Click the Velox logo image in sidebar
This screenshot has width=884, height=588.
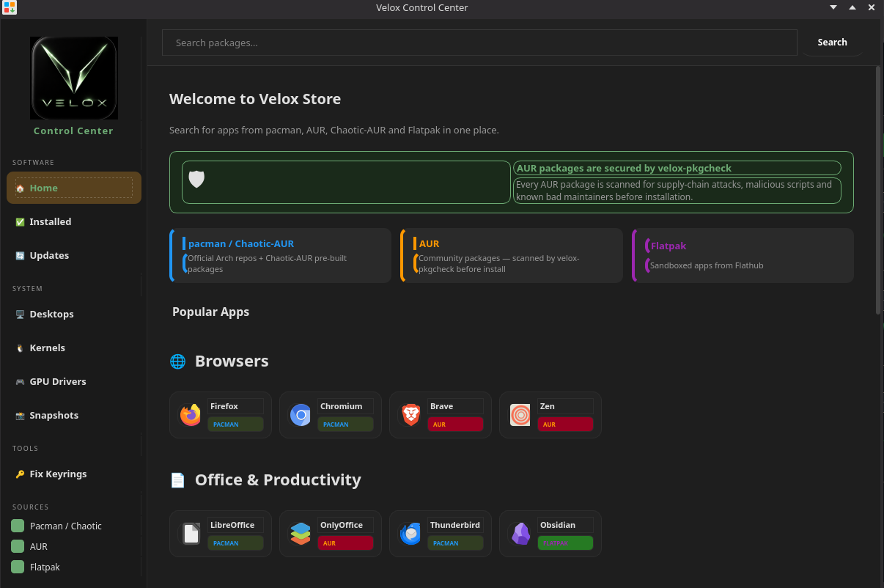click(73, 78)
